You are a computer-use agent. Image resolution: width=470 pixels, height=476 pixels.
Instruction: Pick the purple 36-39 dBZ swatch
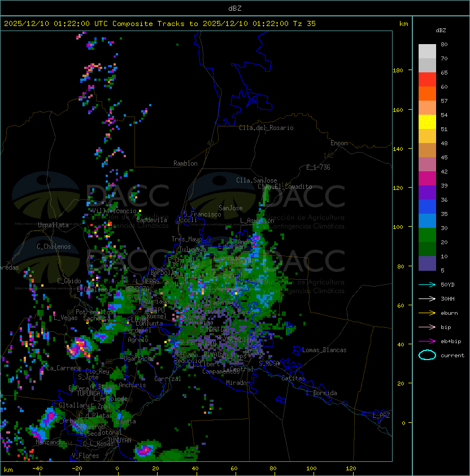(427, 192)
